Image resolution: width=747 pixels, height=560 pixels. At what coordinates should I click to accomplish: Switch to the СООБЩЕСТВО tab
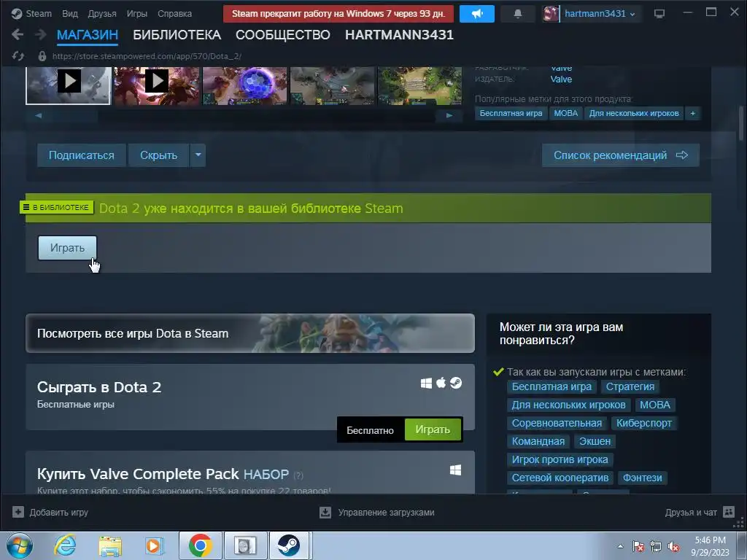click(283, 35)
